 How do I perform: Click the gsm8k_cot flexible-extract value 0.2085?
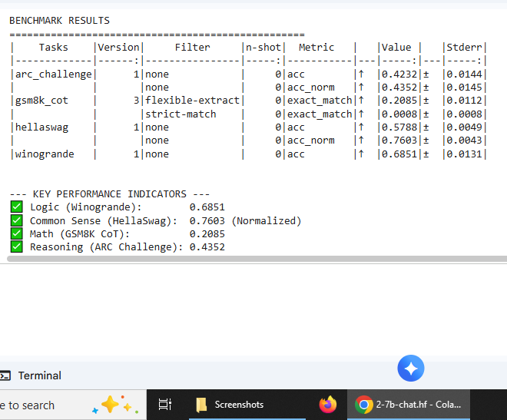(396, 101)
